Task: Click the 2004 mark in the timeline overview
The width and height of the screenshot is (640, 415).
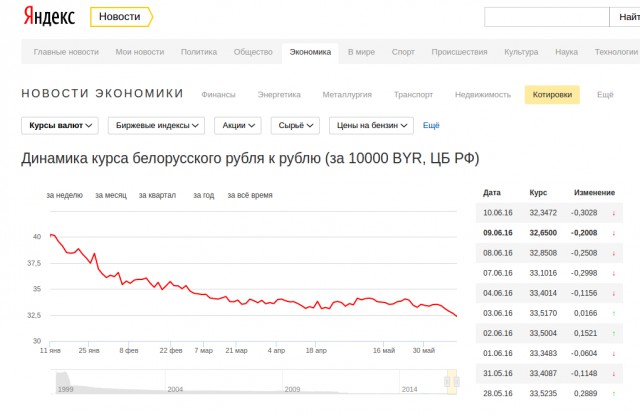Action: [x=175, y=389]
